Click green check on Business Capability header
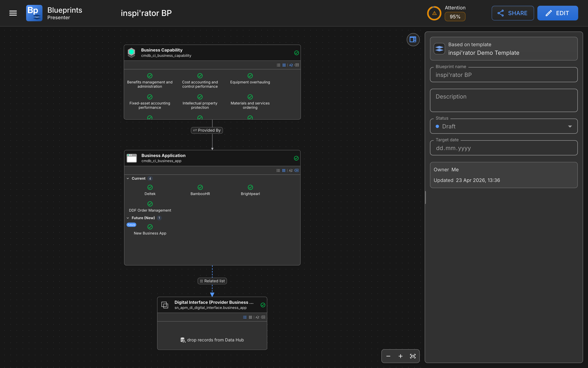This screenshot has width=588, height=368. [296, 53]
